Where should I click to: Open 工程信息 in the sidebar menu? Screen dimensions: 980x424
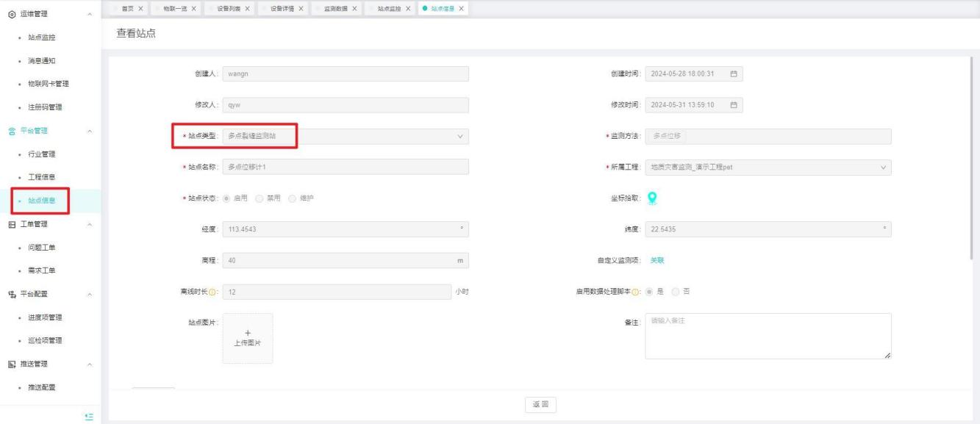(42, 177)
